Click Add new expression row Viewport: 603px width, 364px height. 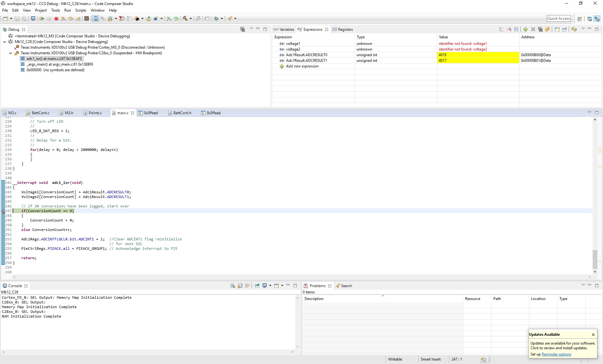click(x=302, y=66)
